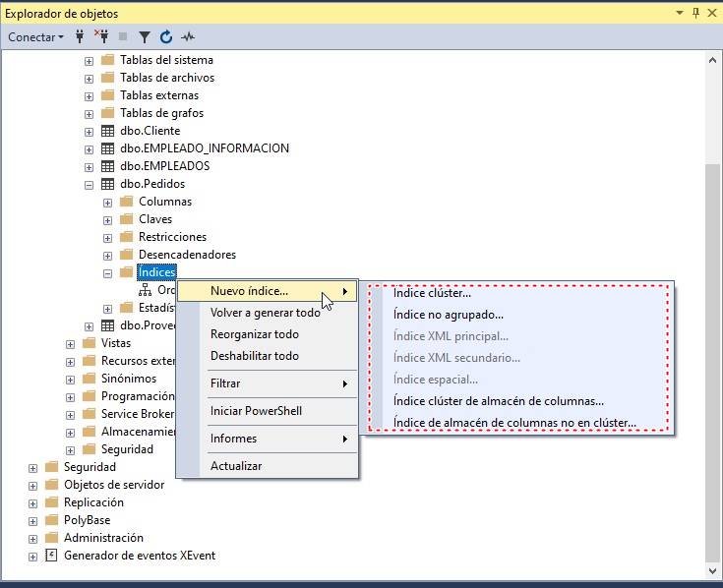Click the Vistas folder icon
Screen dimensions: 723x588
coord(89,343)
